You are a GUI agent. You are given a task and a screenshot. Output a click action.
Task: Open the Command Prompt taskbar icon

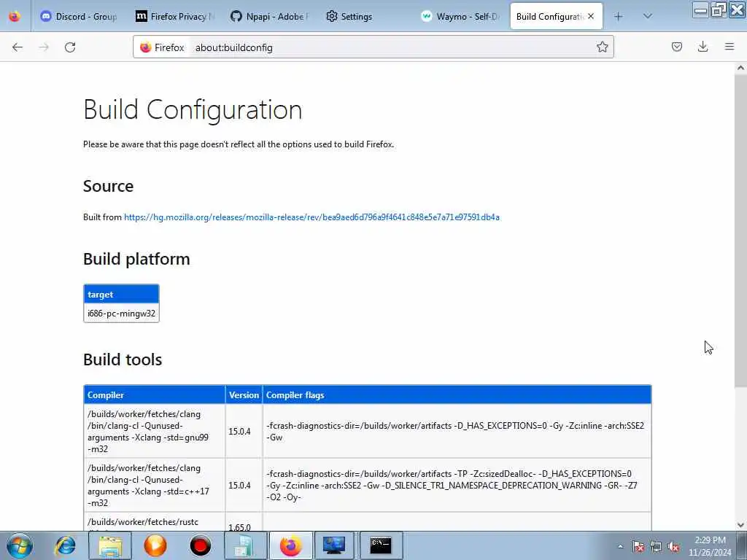click(381, 545)
